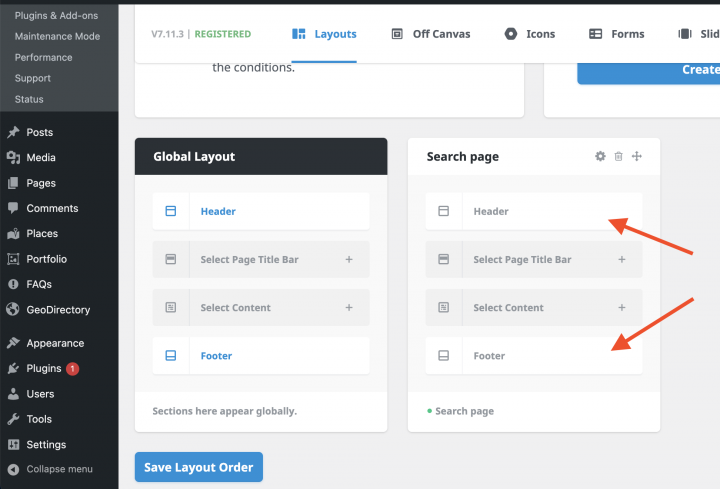Add Page Title Bar in Search page
Viewport: 720px width, 489px height.
tap(621, 260)
